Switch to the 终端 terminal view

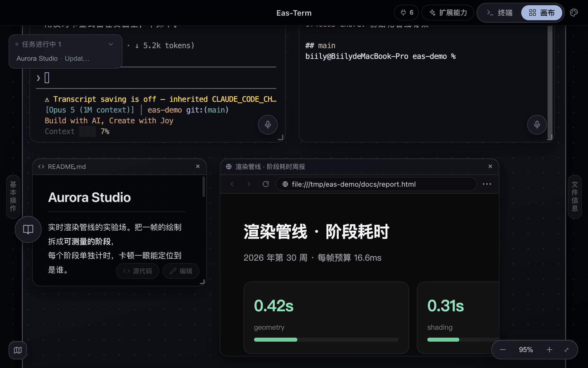[499, 13]
